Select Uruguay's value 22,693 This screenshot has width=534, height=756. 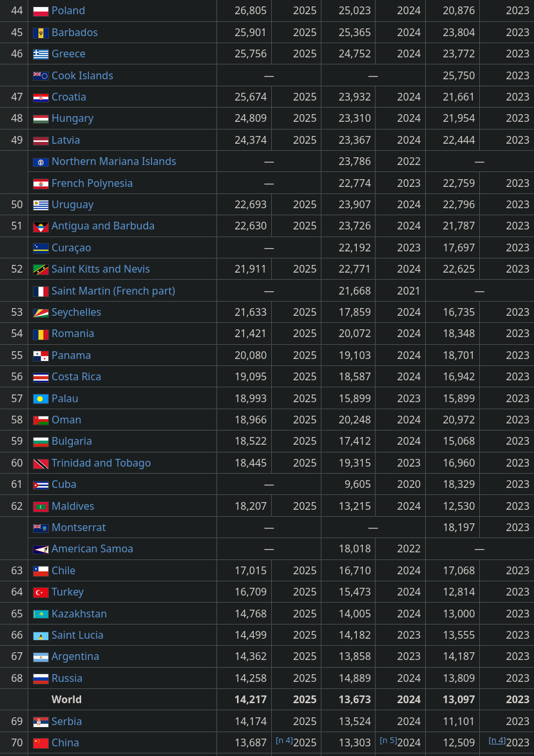point(251,205)
